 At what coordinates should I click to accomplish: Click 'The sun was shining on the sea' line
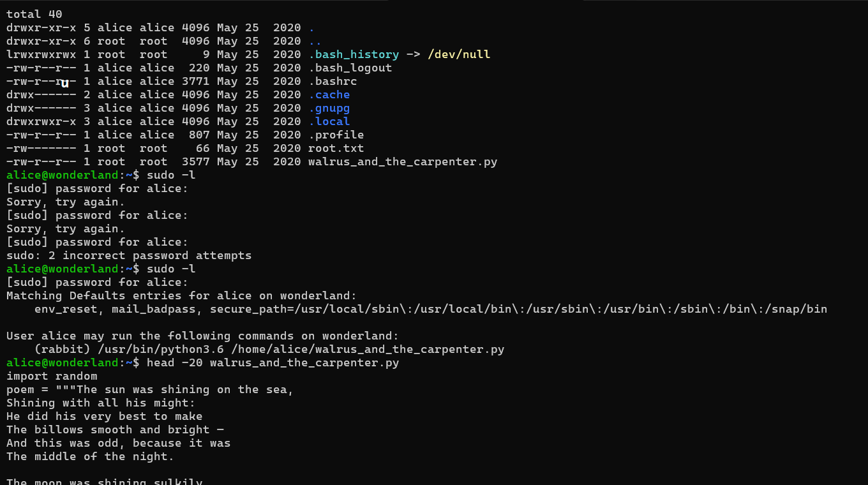150,389
